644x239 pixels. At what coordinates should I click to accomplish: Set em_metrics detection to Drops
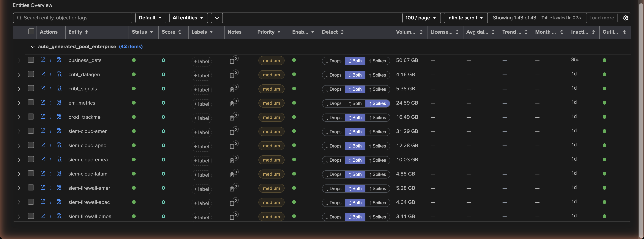point(334,103)
